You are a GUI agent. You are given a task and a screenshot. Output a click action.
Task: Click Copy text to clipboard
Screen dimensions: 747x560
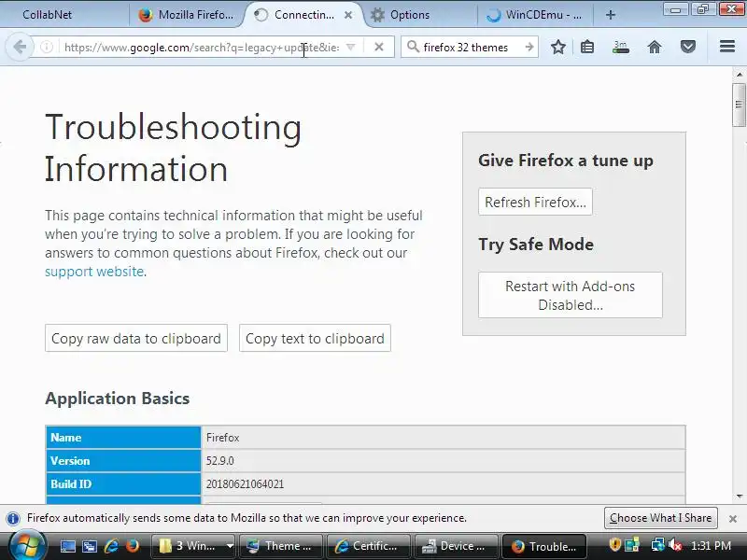pyautogui.click(x=315, y=339)
